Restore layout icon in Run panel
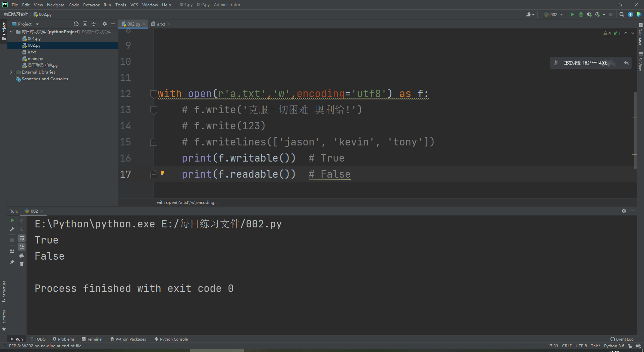644x352 pixels. pyautogui.click(x=12, y=251)
